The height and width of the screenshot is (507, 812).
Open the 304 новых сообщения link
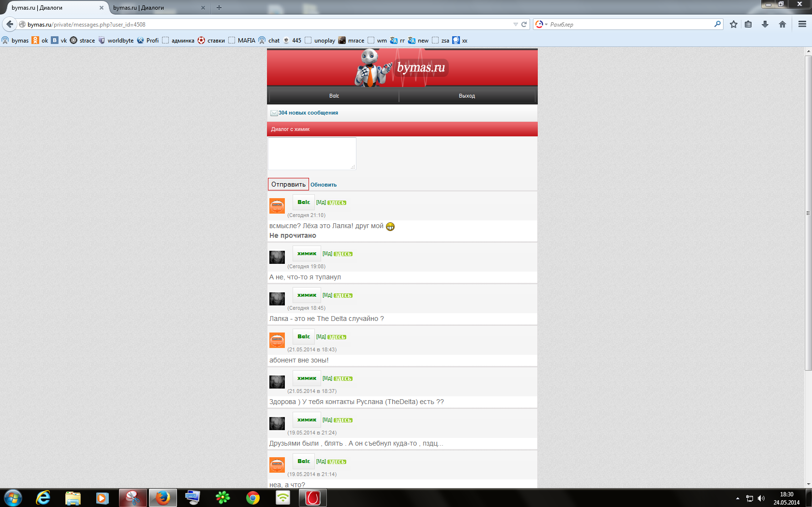tap(308, 113)
